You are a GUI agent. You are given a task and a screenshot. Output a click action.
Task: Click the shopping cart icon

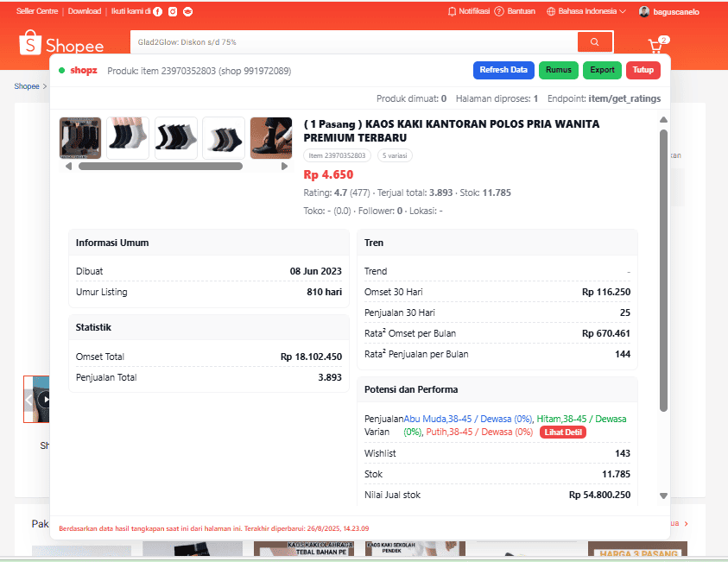tap(656, 46)
